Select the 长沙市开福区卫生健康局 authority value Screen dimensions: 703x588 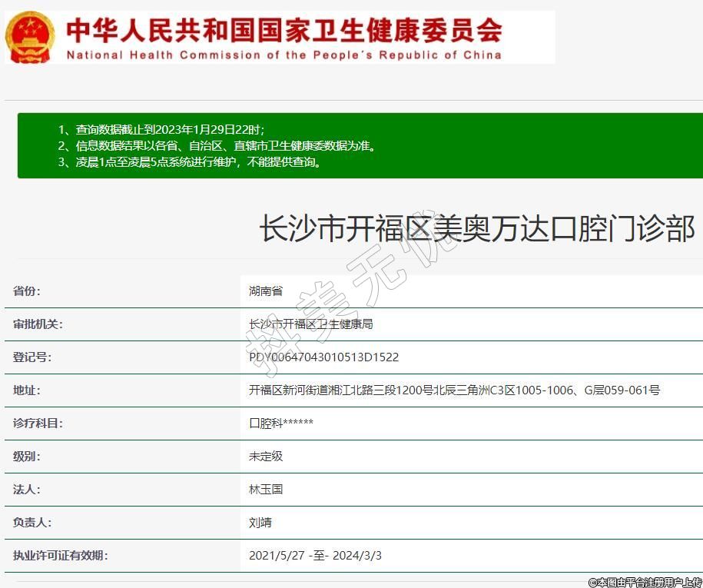[x=311, y=324]
